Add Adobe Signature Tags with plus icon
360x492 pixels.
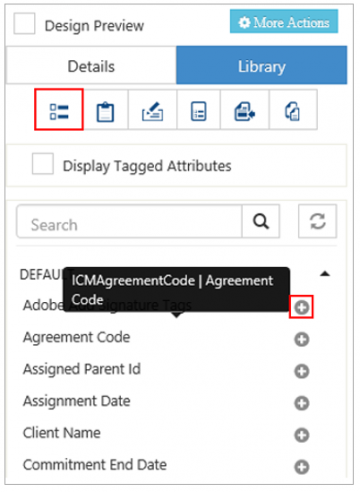pyautogui.click(x=301, y=307)
